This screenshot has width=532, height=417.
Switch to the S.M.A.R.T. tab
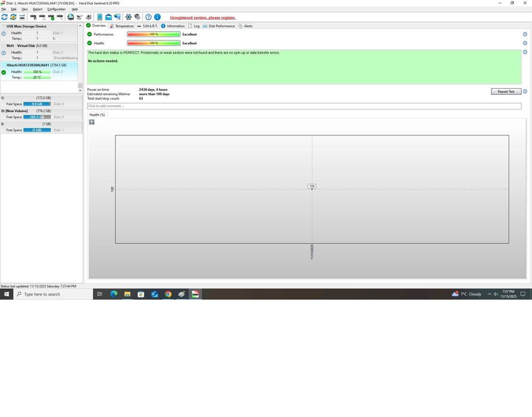(147, 26)
